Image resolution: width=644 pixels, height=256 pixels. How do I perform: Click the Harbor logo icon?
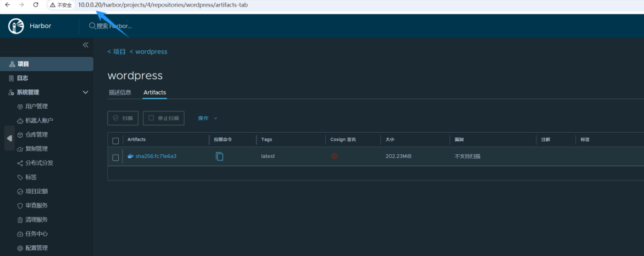(16, 26)
